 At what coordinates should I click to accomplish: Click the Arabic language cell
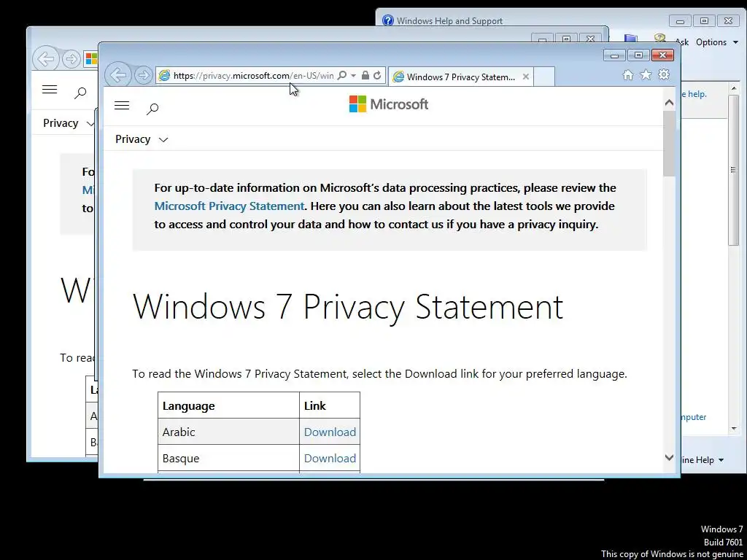tap(228, 432)
